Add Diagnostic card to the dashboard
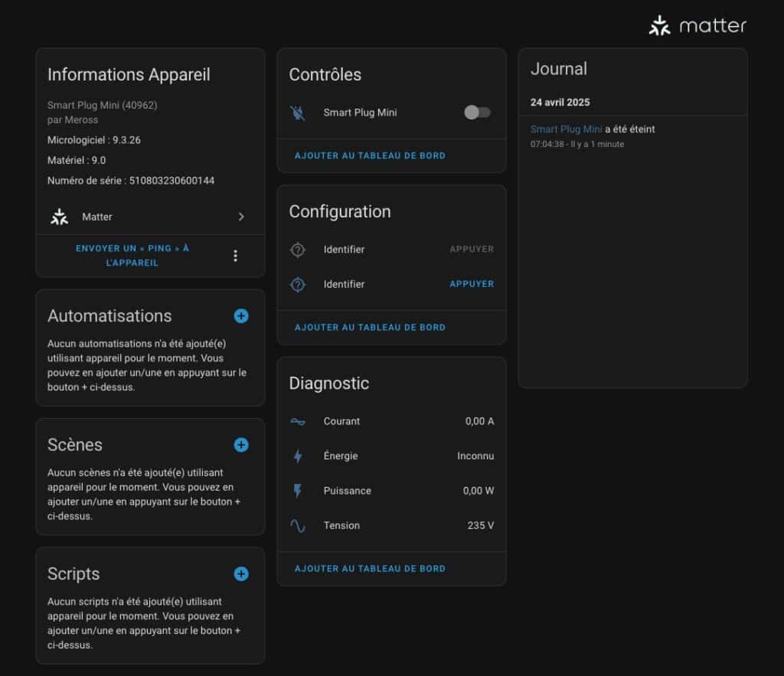784x676 pixels. [370, 569]
